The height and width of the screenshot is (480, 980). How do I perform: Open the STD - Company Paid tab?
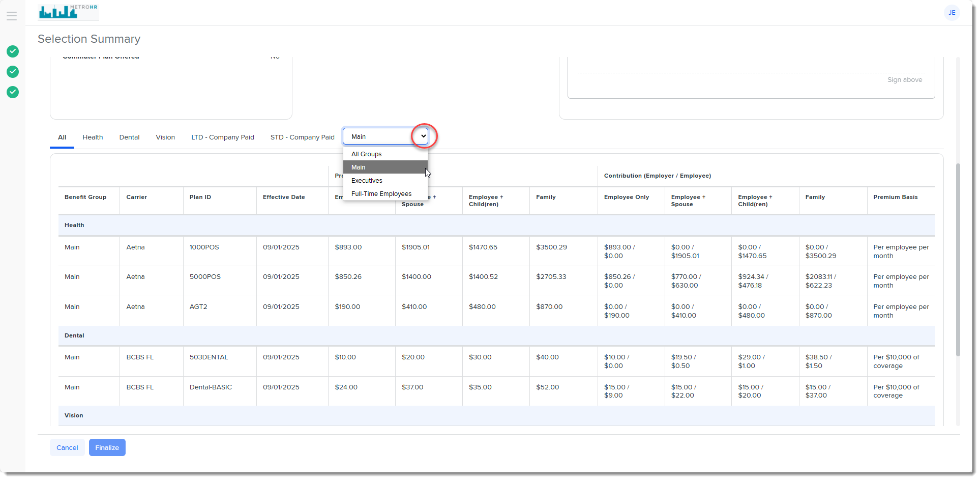[302, 137]
